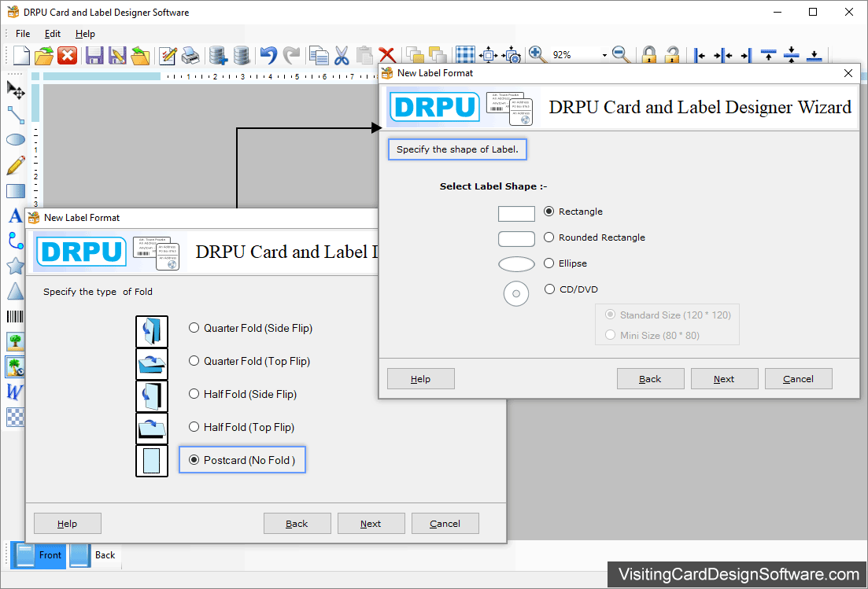Select the line drawing tool
Image resolution: width=868 pixels, height=589 pixels.
click(16, 115)
